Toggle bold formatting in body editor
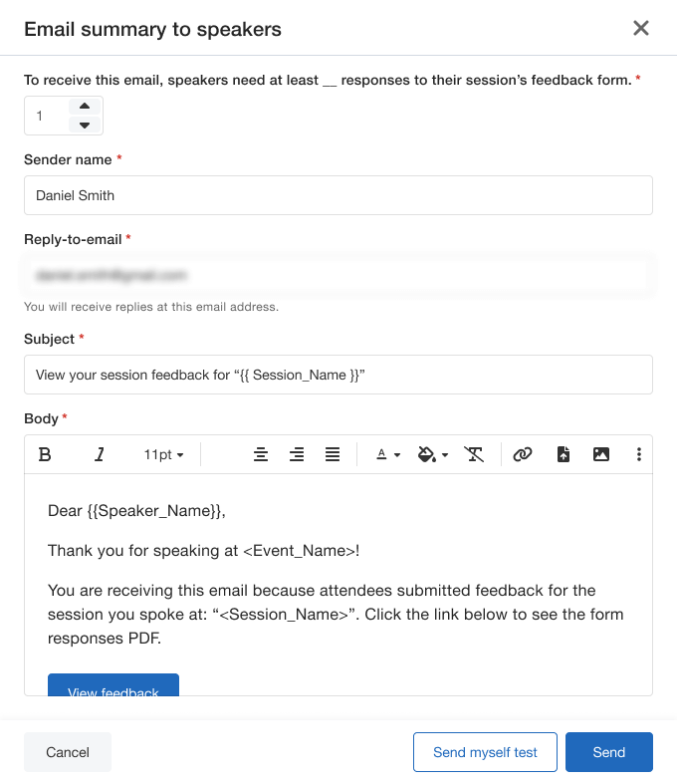Viewport: 677px width, 784px height. tap(45, 454)
